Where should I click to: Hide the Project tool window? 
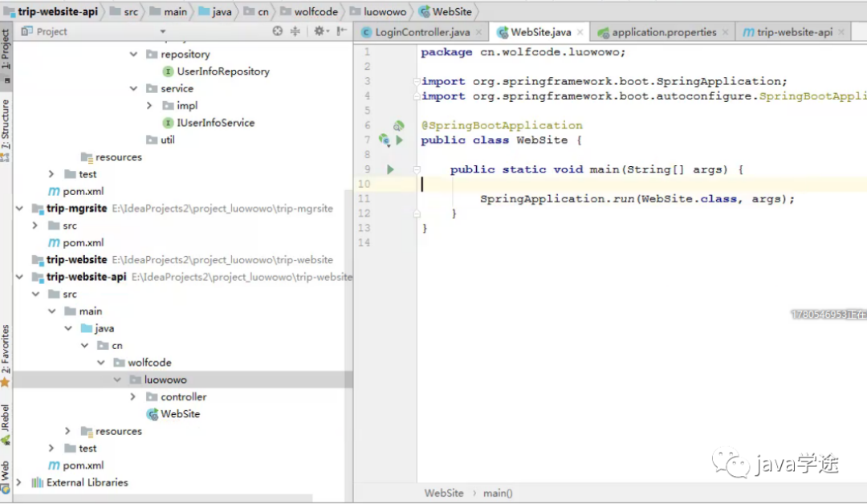tap(341, 31)
